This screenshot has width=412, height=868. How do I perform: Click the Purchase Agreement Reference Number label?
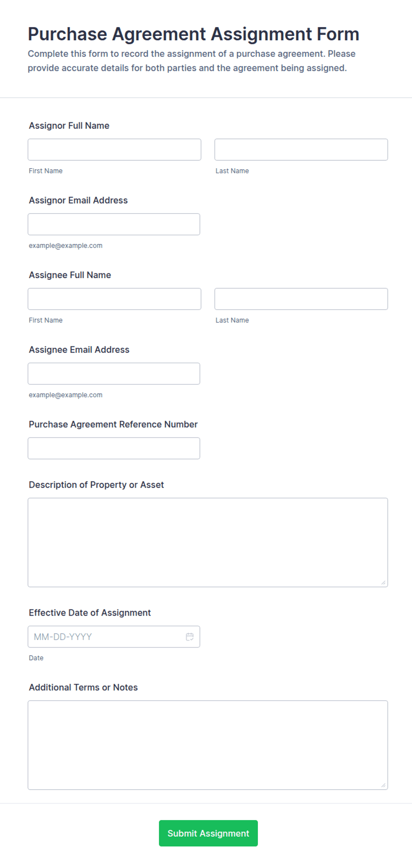(x=113, y=424)
